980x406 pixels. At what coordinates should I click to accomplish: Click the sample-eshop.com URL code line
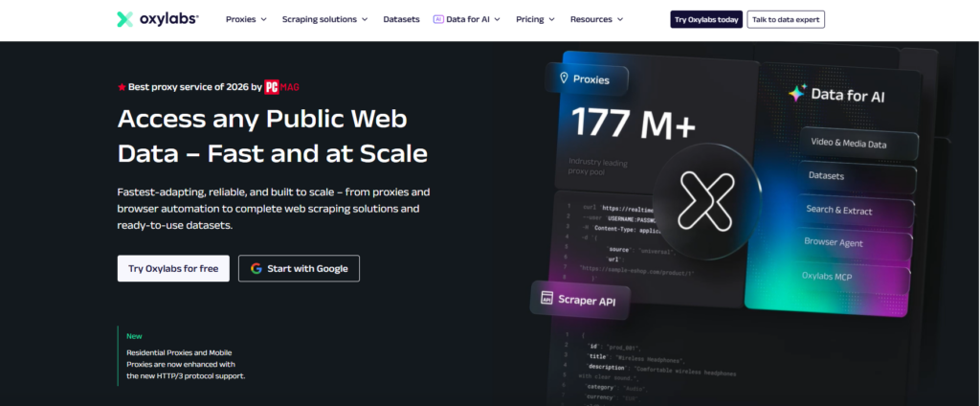[x=636, y=273]
